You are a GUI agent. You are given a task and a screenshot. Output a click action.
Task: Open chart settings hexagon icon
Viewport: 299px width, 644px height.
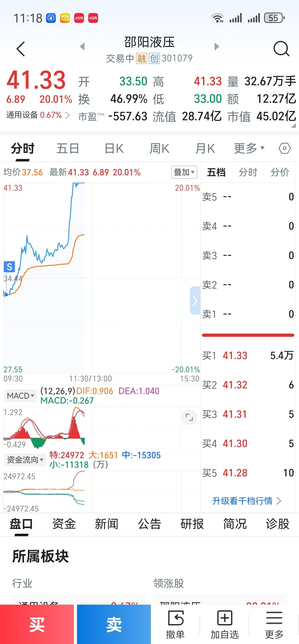pyautogui.click(x=284, y=148)
